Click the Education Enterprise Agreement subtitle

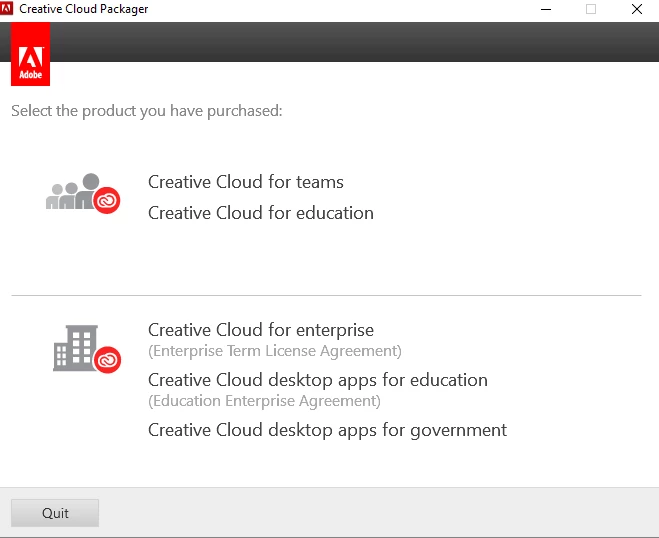pyautogui.click(x=264, y=401)
